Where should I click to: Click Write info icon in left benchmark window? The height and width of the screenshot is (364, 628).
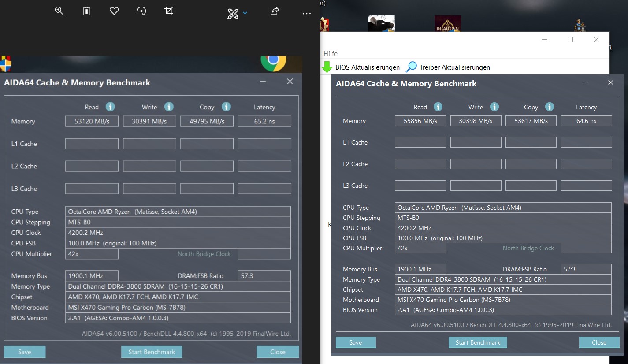pos(169,107)
